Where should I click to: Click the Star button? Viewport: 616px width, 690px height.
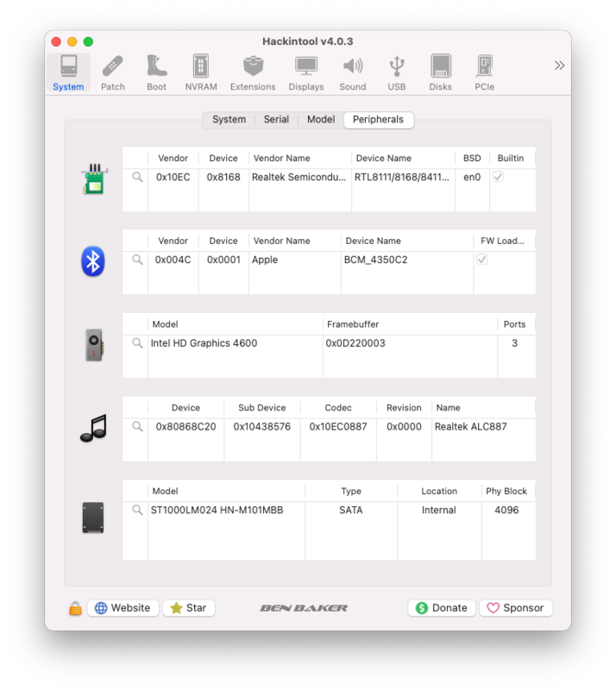tap(189, 608)
